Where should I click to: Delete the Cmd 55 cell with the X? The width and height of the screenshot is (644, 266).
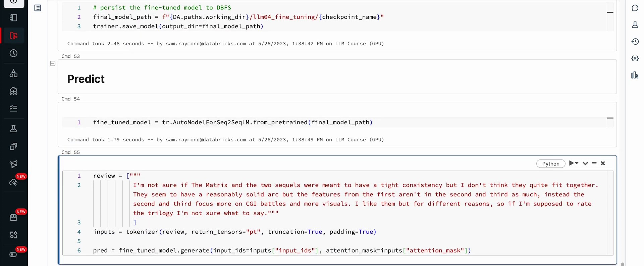pyautogui.click(x=603, y=163)
